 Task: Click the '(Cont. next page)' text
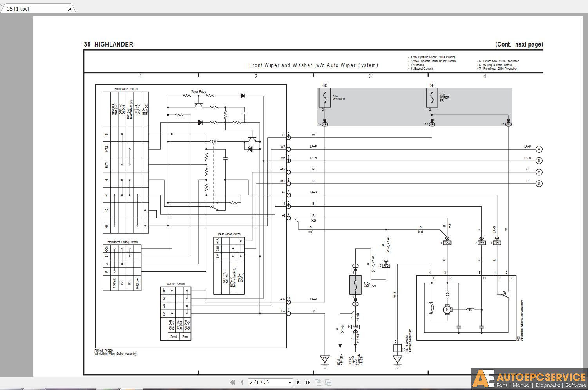pos(519,44)
